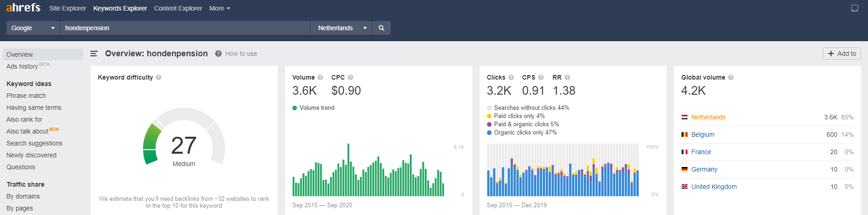Click the Clicks info icon
The image size is (868, 215).
pos(511,77)
